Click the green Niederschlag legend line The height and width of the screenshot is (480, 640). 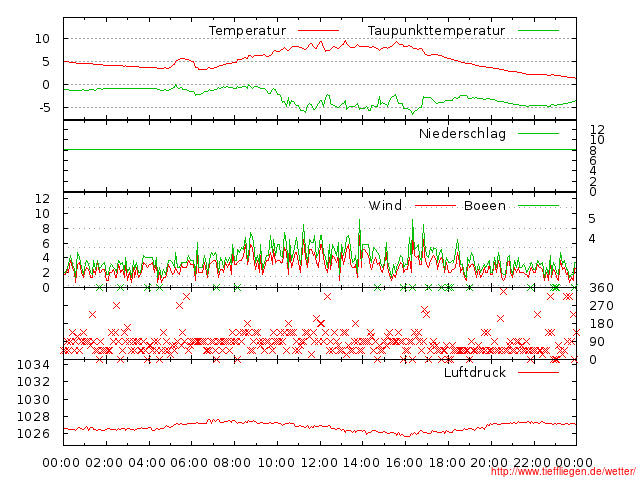(x=538, y=133)
